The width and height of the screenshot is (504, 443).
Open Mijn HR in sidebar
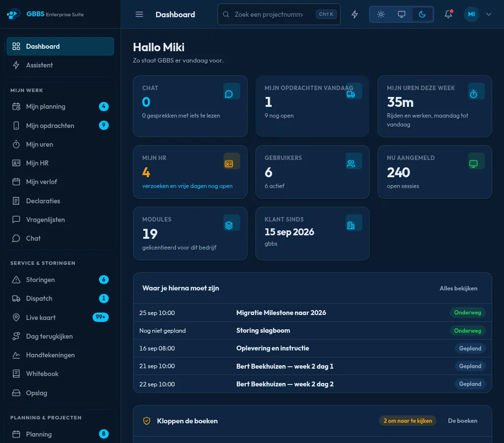60,163
